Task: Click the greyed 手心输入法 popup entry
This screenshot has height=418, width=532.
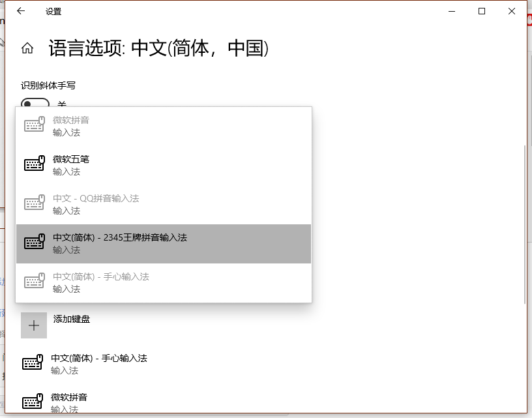Action: (x=164, y=282)
